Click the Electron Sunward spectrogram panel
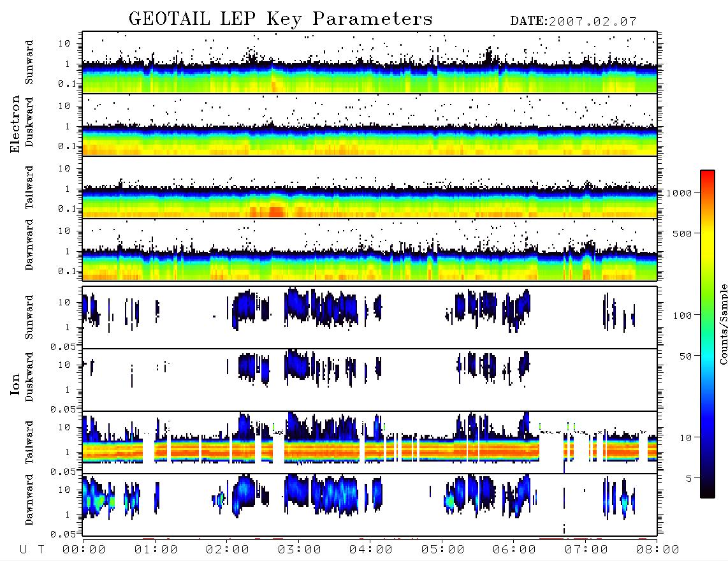The width and height of the screenshot is (728, 561). pos(370,62)
